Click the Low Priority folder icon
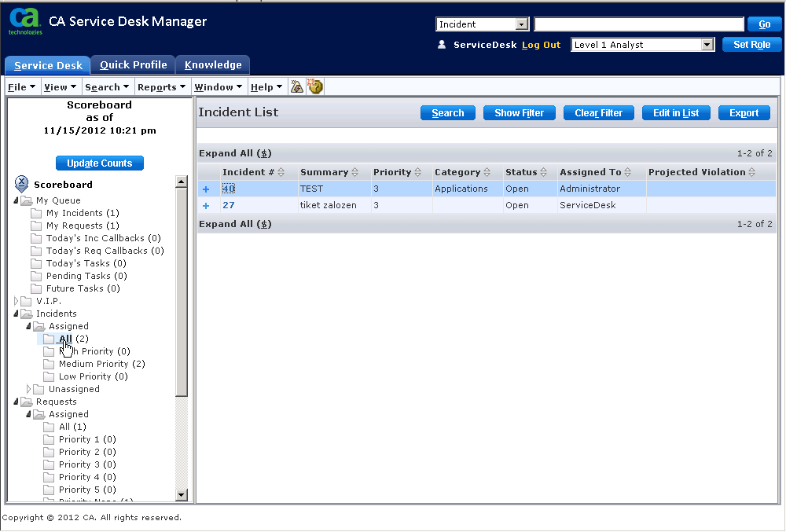This screenshot has height=532, width=786. pyautogui.click(x=49, y=376)
